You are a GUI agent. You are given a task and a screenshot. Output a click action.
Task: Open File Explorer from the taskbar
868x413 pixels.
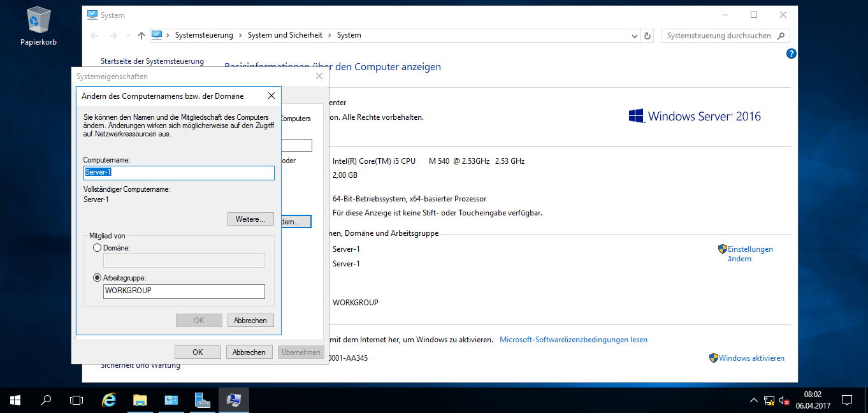point(140,400)
